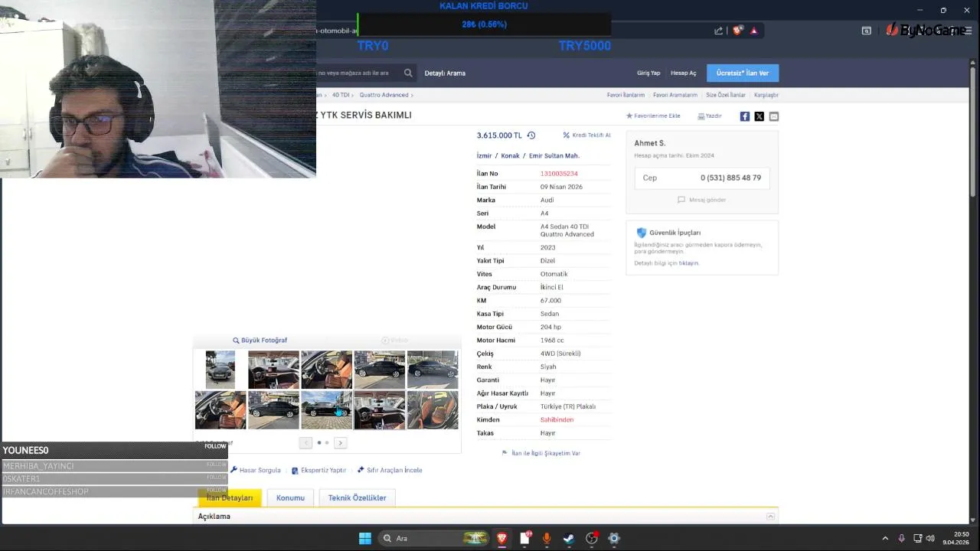Click the Karşılaştır compare link

[766, 95]
